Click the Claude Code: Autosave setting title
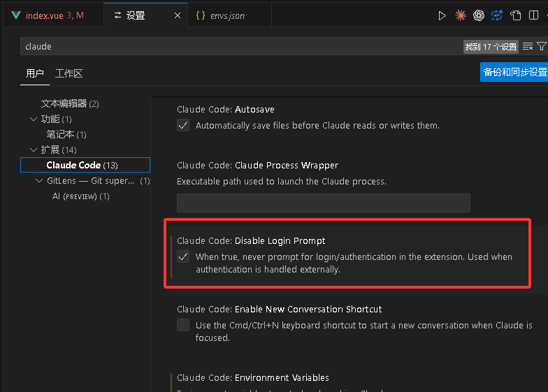This screenshot has width=548, height=392. tap(225, 109)
